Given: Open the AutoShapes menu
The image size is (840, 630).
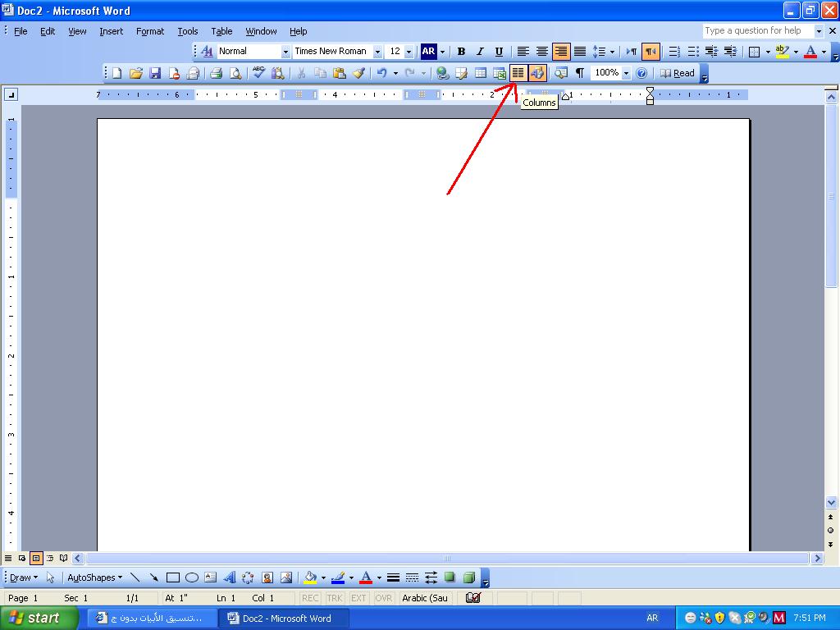Looking at the screenshot, I should [x=94, y=577].
